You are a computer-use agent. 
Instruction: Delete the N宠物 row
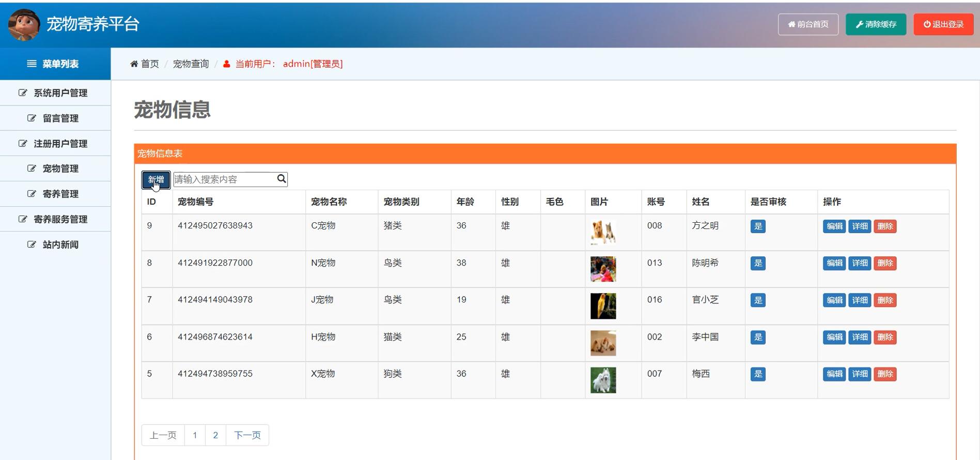(x=885, y=263)
